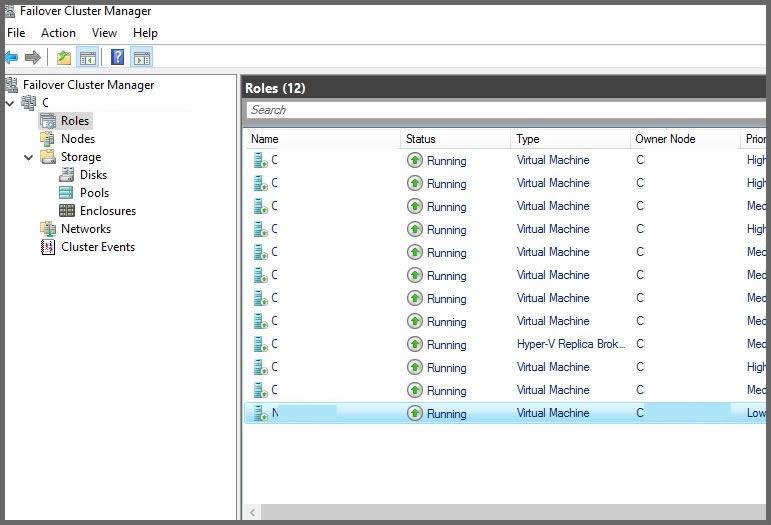The image size is (771, 525).
Task: Click the Back arrow toolbar icon
Action: point(11,58)
